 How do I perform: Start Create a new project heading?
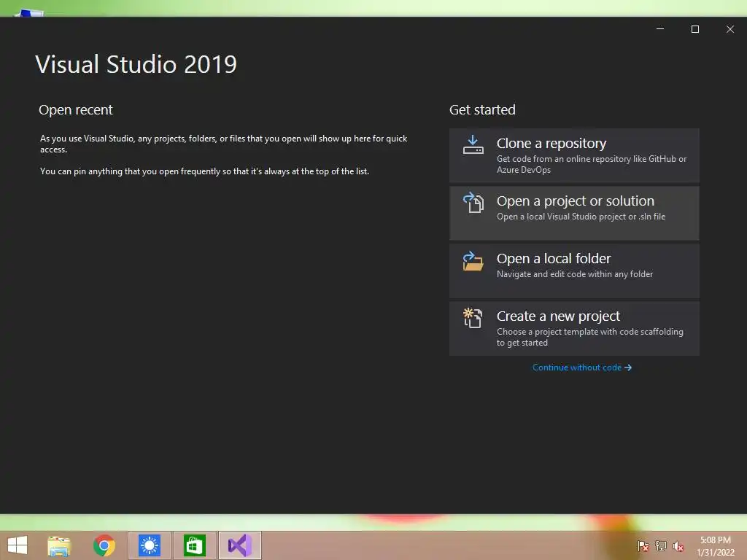[x=558, y=316]
